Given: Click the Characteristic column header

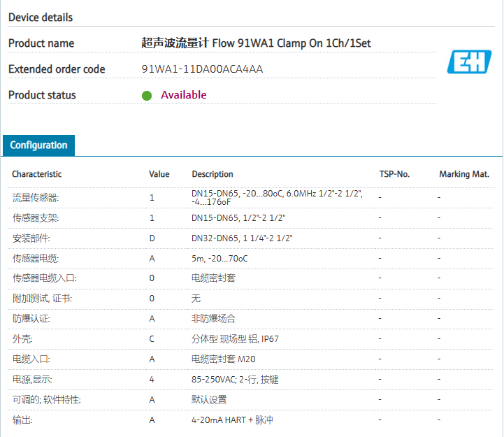Looking at the screenshot, I should point(36,174).
